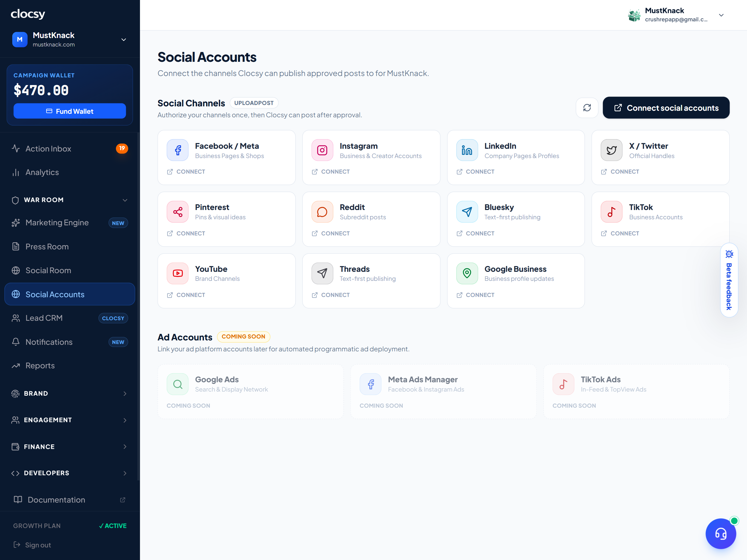Connect Pinterest channel
Viewport: 747px width, 560px height.
pyautogui.click(x=186, y=234)
